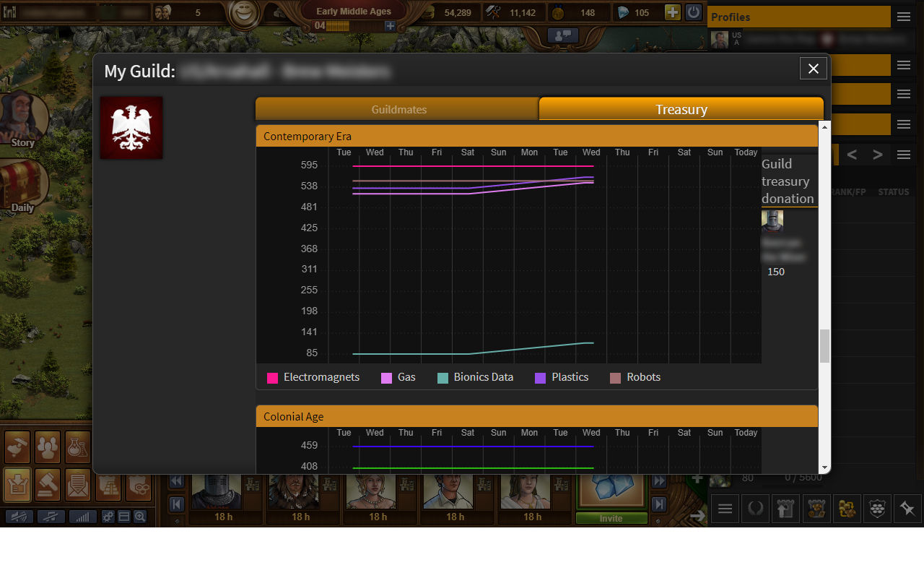This screenshot has height=578, width=924.
Task: Click the laurel wreath icon in bottom toolbar
Action: click(x=756, y=509)
